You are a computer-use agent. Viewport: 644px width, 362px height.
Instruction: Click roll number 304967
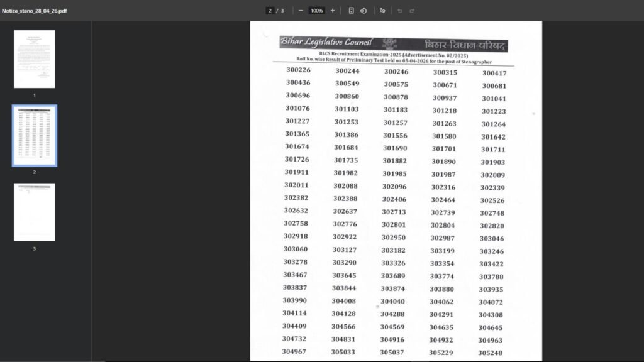click(x=294, y=352)
